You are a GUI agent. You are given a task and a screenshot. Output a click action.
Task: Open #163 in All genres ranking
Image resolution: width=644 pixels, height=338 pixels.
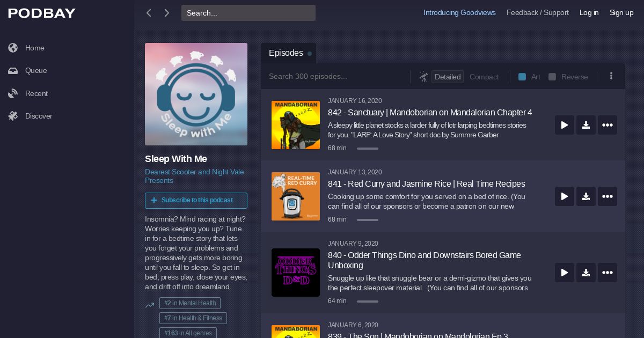pos(188,333)
